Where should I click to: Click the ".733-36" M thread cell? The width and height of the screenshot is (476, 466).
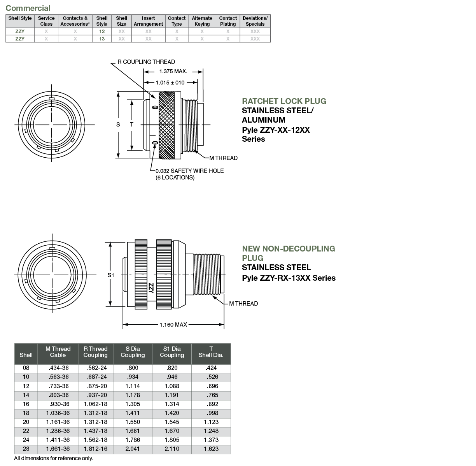point(58,386)
